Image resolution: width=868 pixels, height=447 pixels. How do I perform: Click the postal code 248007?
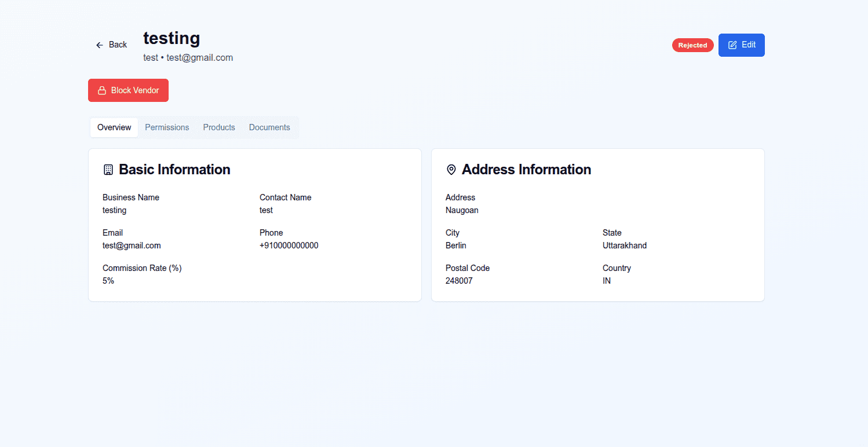459,281
